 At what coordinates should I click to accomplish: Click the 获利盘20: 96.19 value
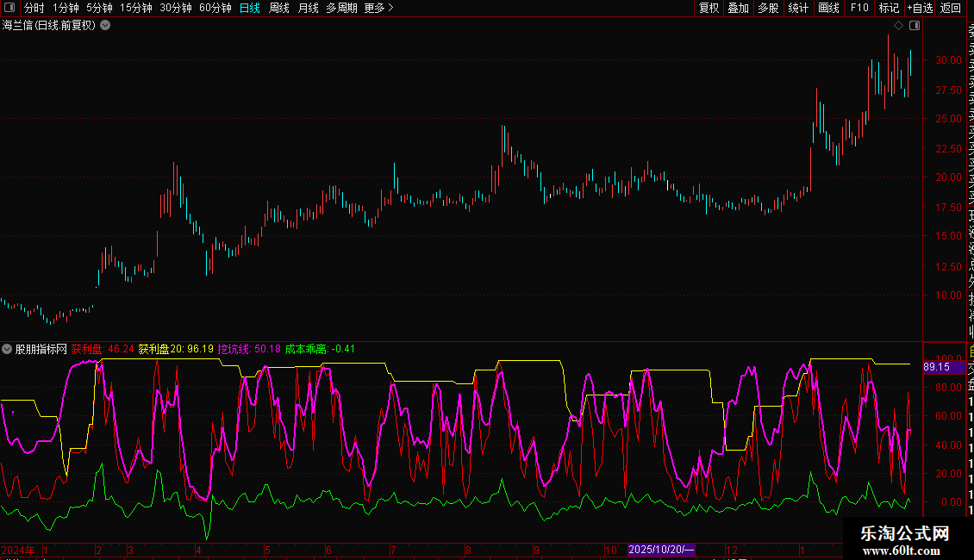pos(176,349)
